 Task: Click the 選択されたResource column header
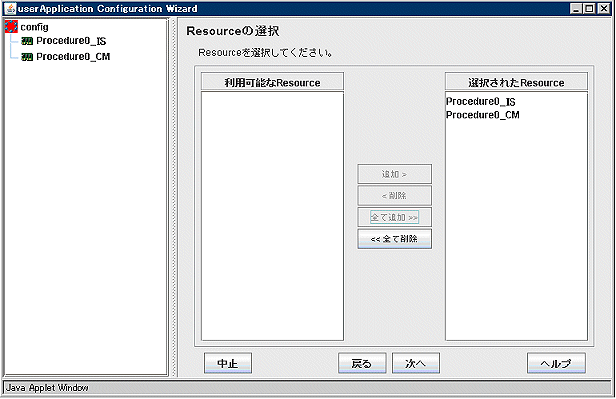coord(516,82)
